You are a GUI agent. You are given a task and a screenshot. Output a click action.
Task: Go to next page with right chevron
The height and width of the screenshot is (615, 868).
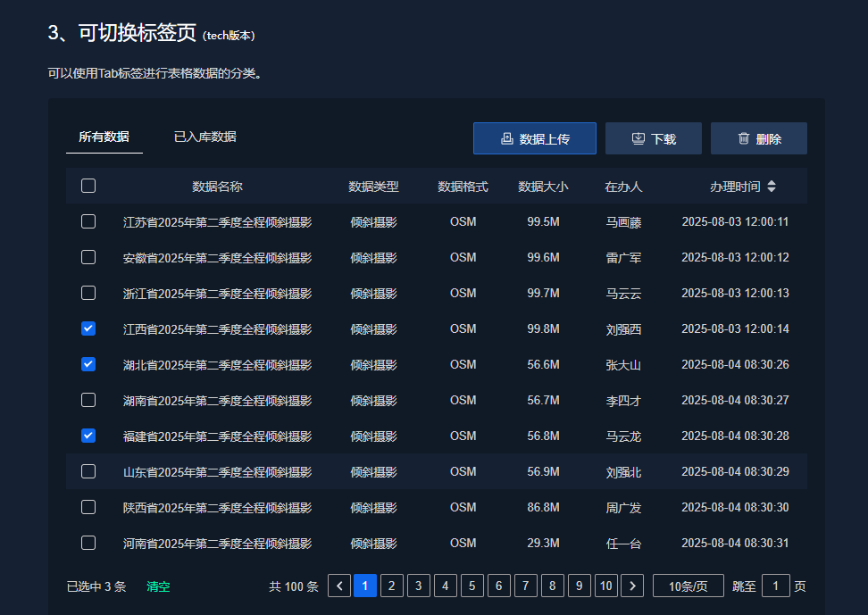coord(632,586)
